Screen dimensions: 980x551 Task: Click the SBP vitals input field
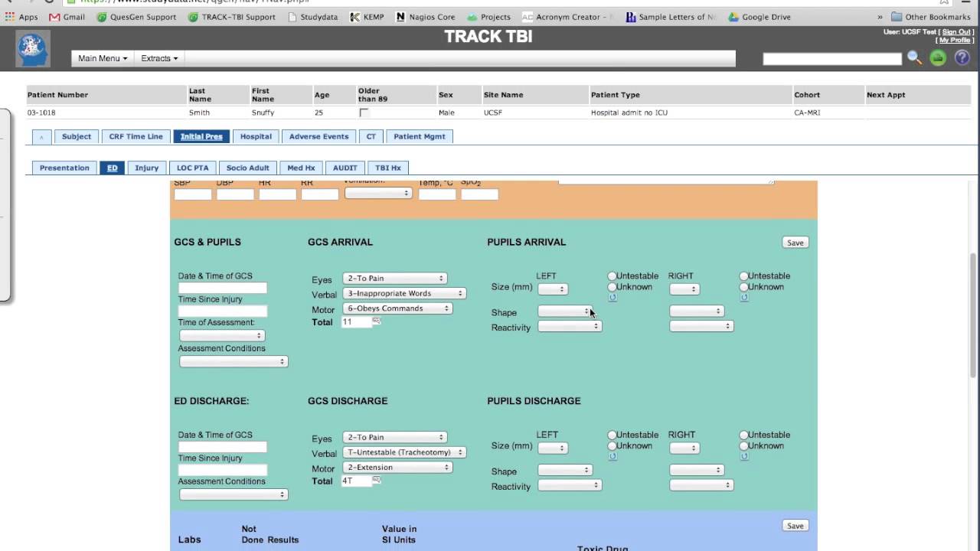(x=192, y=194)
